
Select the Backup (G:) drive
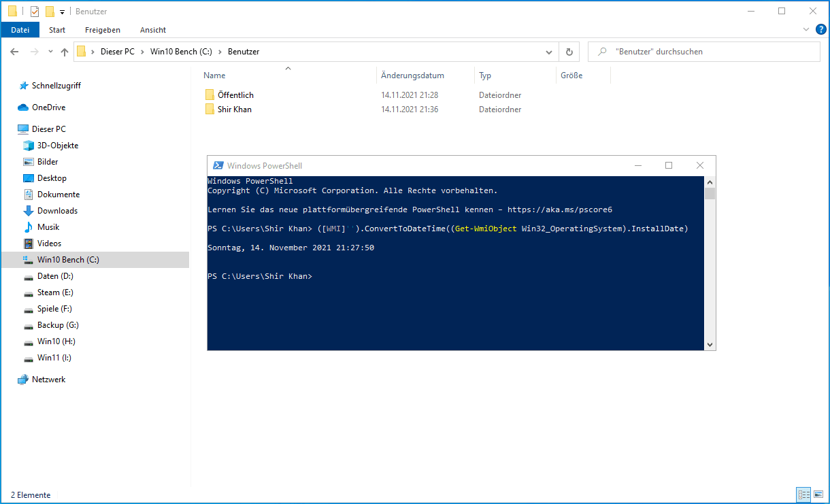tap(58, 325)
